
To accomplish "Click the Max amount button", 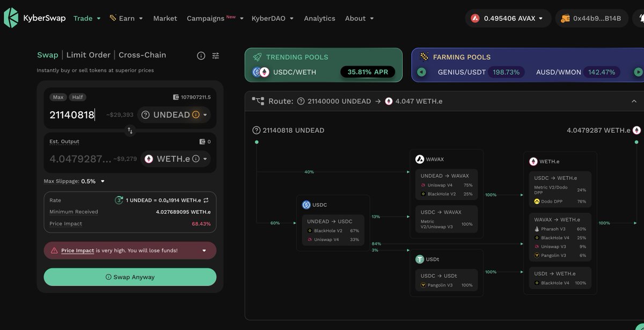I will pyautogui.click(x=58, y=97).
